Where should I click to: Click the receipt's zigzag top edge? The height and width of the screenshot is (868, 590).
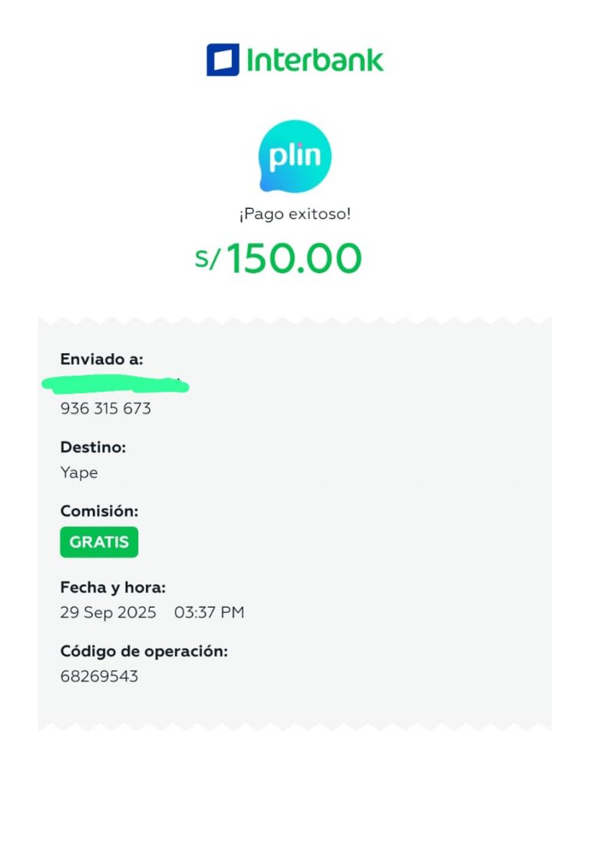(x=295, y=320)
